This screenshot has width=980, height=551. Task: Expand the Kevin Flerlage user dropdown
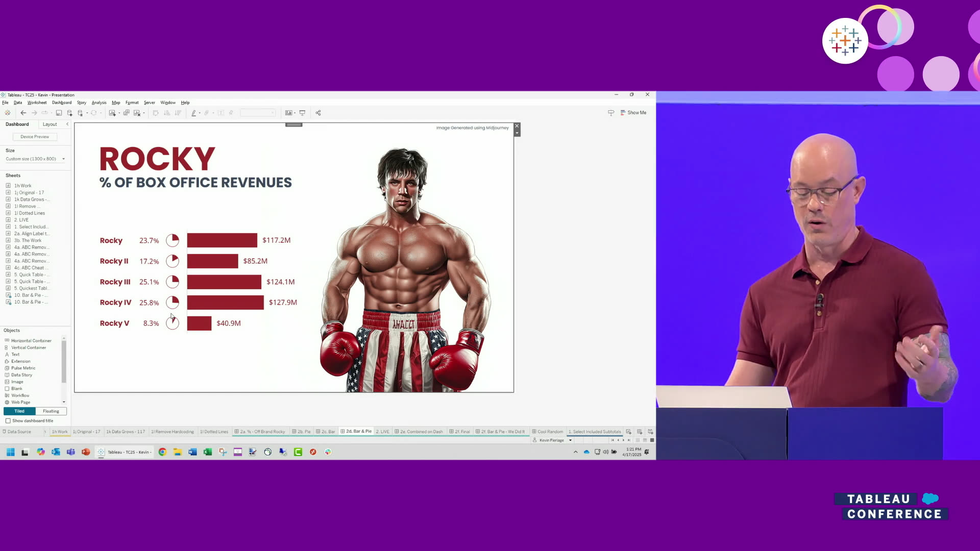(x=570, y=440)
